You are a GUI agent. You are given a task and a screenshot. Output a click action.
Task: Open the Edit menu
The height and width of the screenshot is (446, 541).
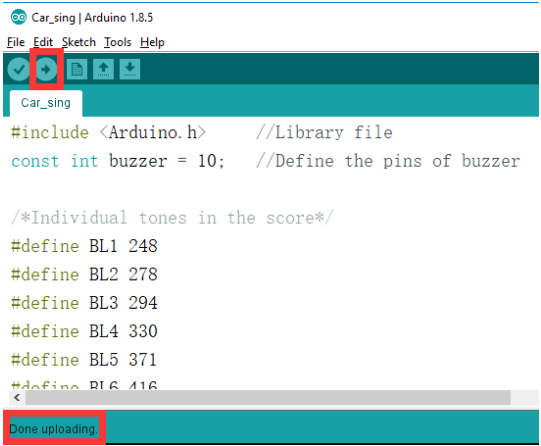[x=43, y=42]
